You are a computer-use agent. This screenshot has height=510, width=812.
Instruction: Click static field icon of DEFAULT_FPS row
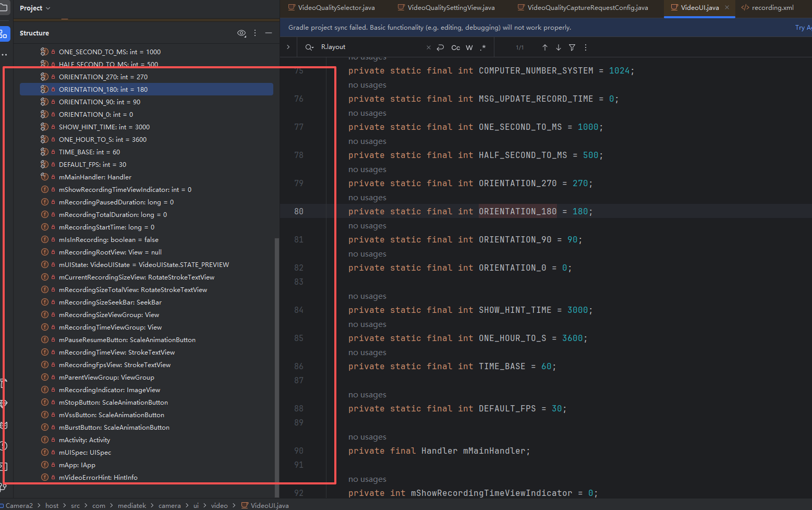45,164
